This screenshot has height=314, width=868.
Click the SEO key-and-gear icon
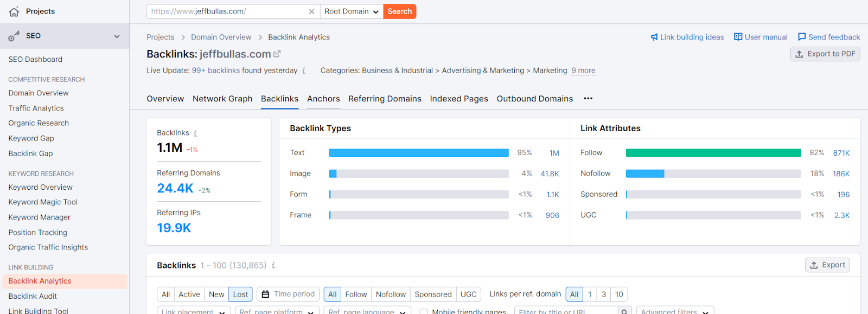pyautogui.click(x=14, y=36)
